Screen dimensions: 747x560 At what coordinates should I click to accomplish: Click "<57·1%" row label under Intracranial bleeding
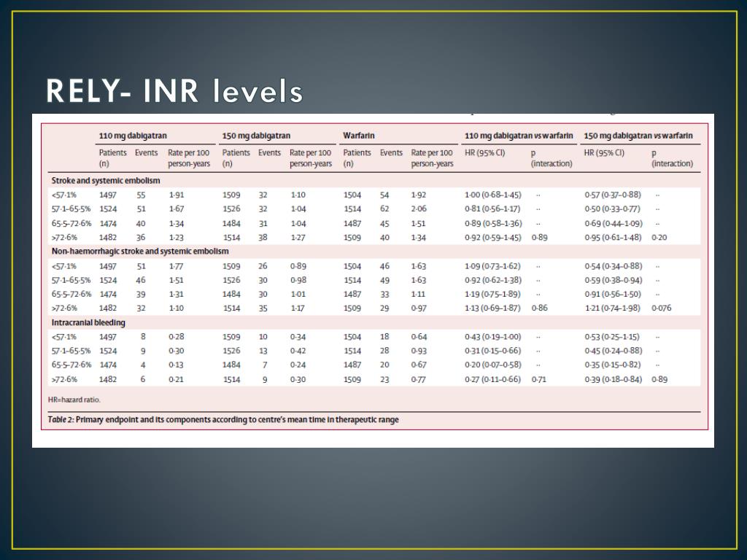pyautogui.click(x=64, y=337)
